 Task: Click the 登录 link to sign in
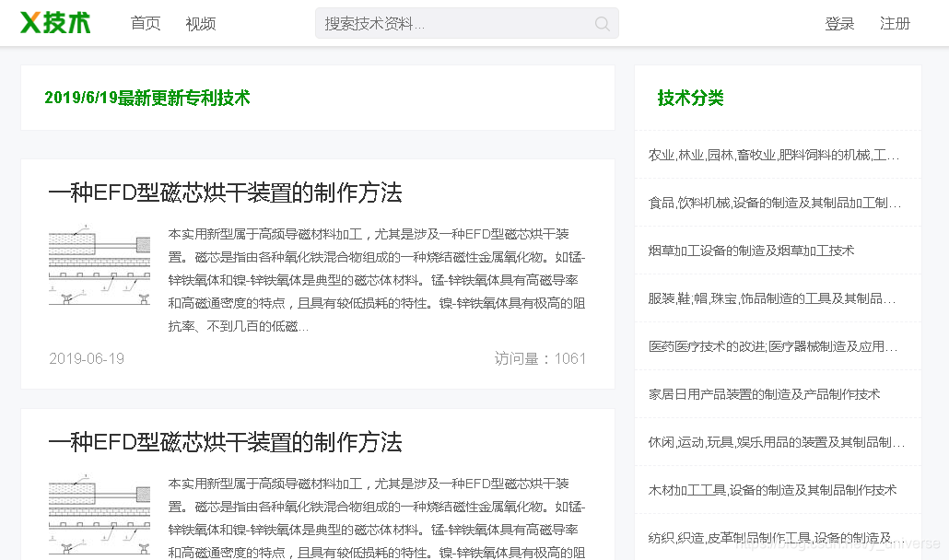(839, 23)
